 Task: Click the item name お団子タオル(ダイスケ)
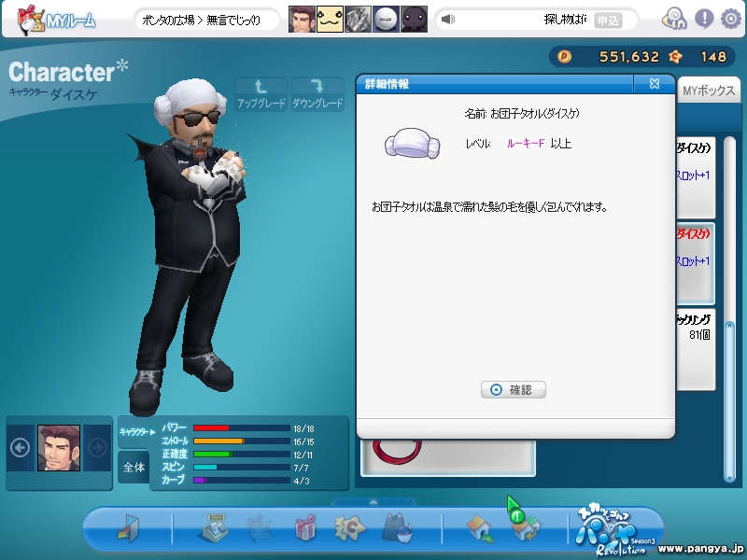(x=534, y=113)
